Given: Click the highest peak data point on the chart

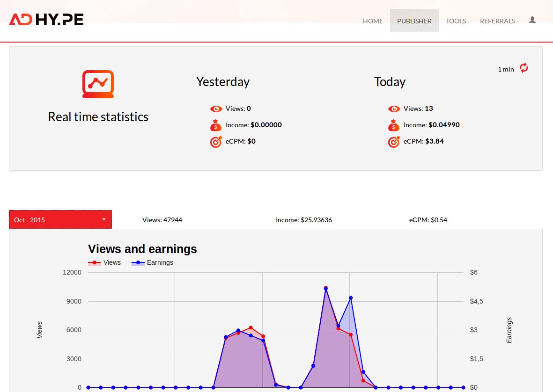Looking at the screenshot, I should click(325, 287).
